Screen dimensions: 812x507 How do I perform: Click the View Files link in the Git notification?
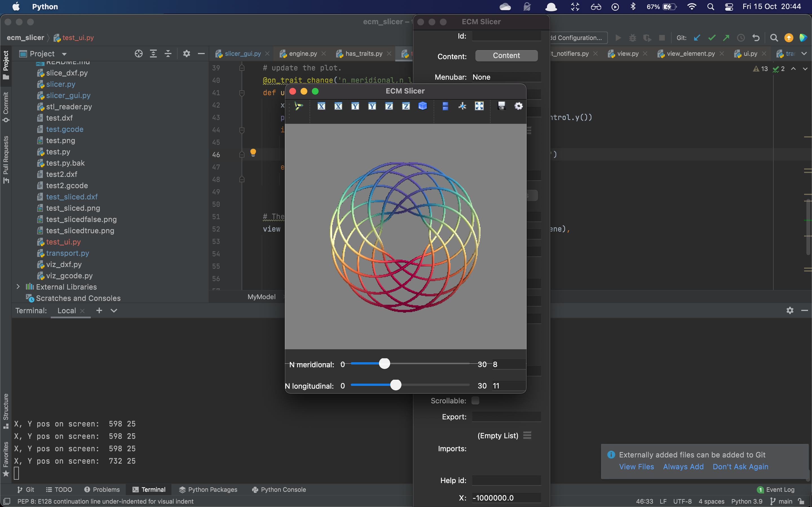tap(636, 466)
